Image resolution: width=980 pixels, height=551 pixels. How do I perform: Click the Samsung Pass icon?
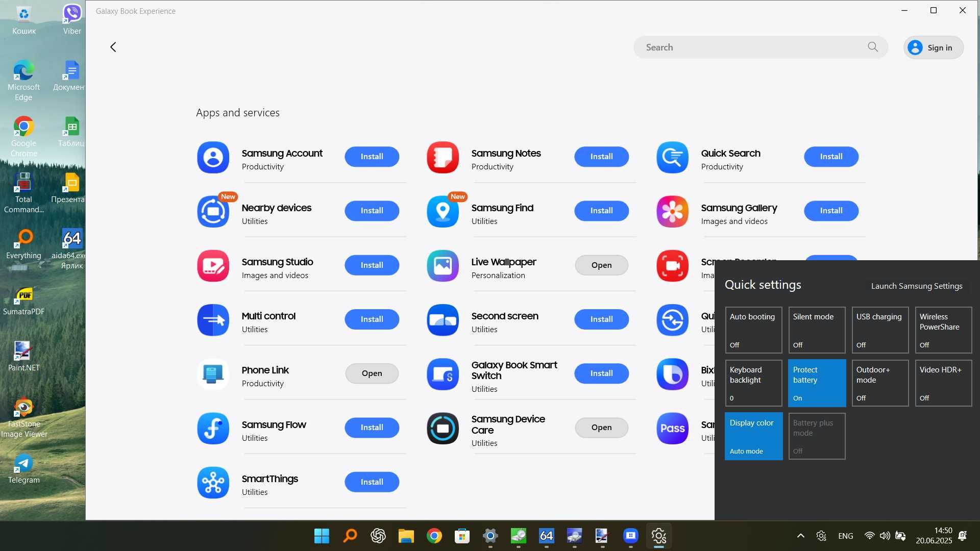point(672,429)
